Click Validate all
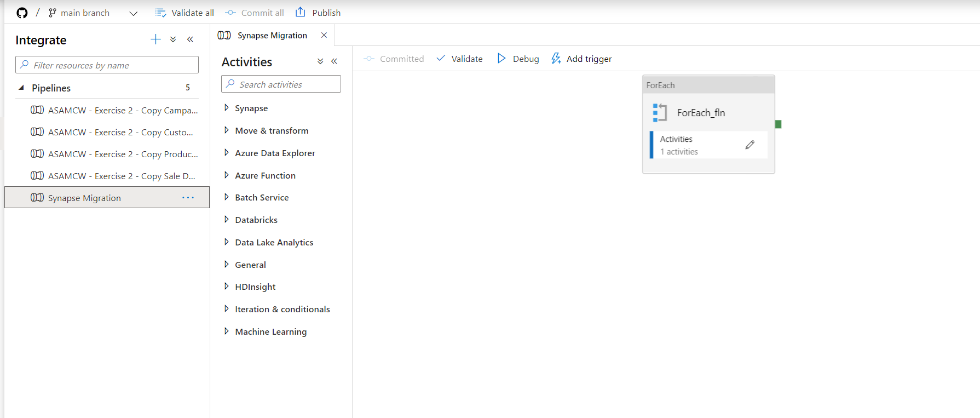 [185, 13]
